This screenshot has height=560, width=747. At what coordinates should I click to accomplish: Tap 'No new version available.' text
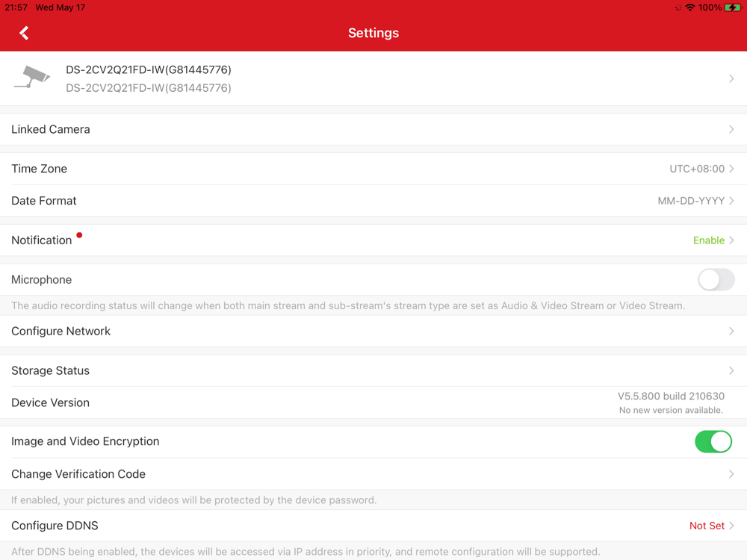pos(671,410)
